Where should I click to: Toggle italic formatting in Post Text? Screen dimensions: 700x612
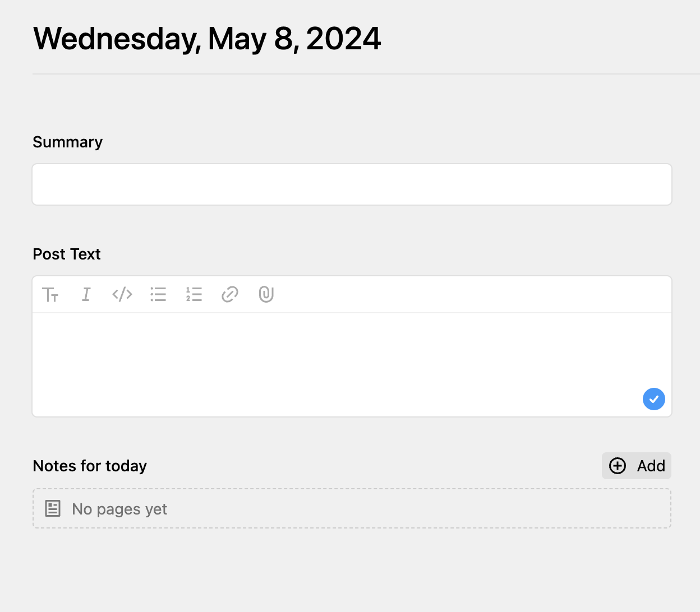86,294
